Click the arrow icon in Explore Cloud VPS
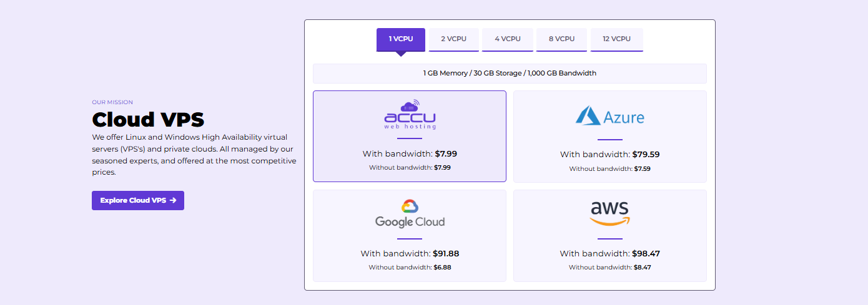 [x=173, y=200]
